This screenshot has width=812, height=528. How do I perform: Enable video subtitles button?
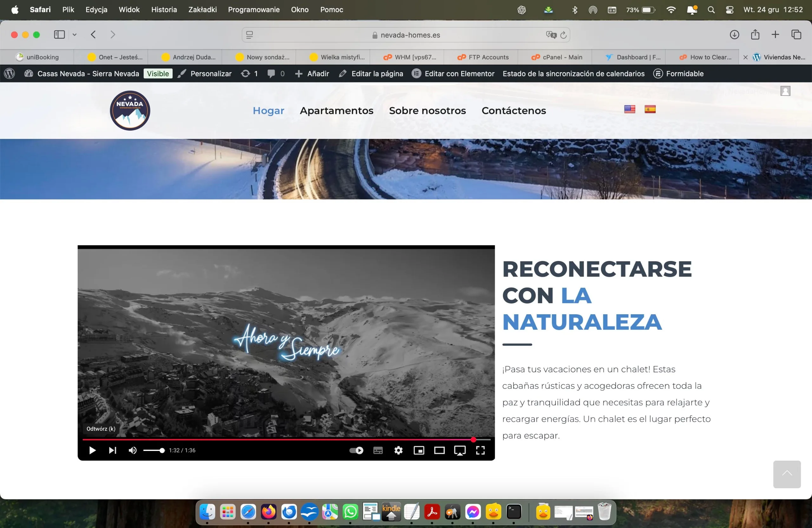pos(378,450)
